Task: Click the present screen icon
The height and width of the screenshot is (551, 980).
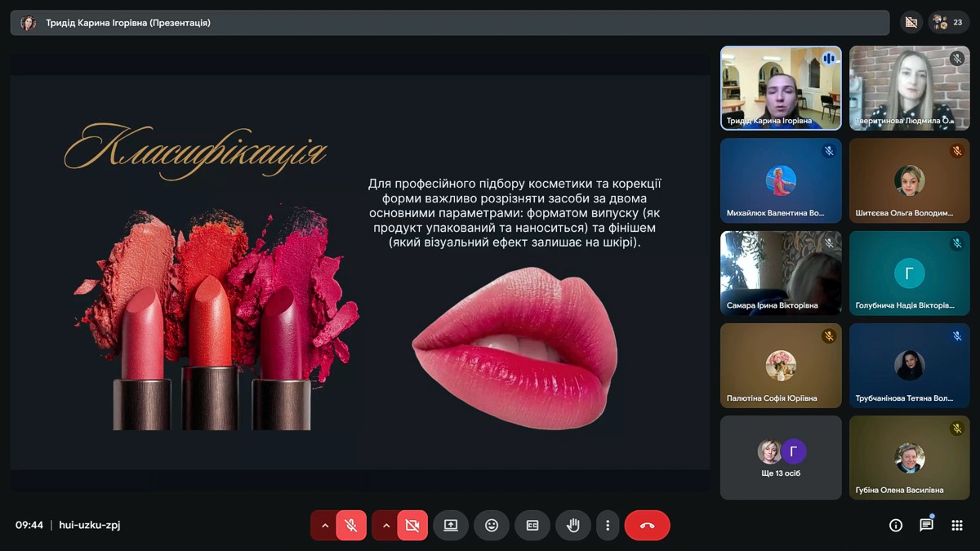Action: point(451,526)
